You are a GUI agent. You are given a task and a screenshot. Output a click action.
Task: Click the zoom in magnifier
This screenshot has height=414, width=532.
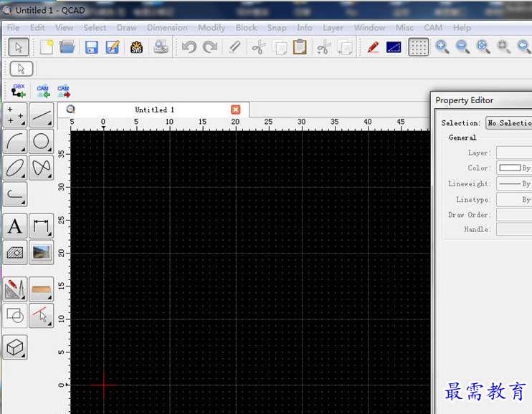pyautogui.click(x=442, y=47)
